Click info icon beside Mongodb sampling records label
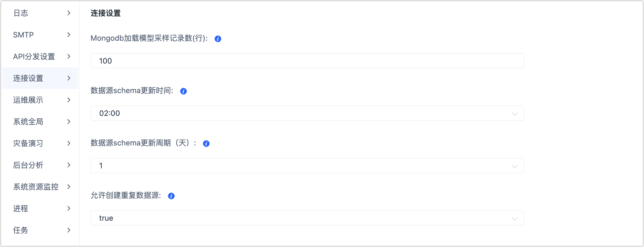 click(218, 39)
